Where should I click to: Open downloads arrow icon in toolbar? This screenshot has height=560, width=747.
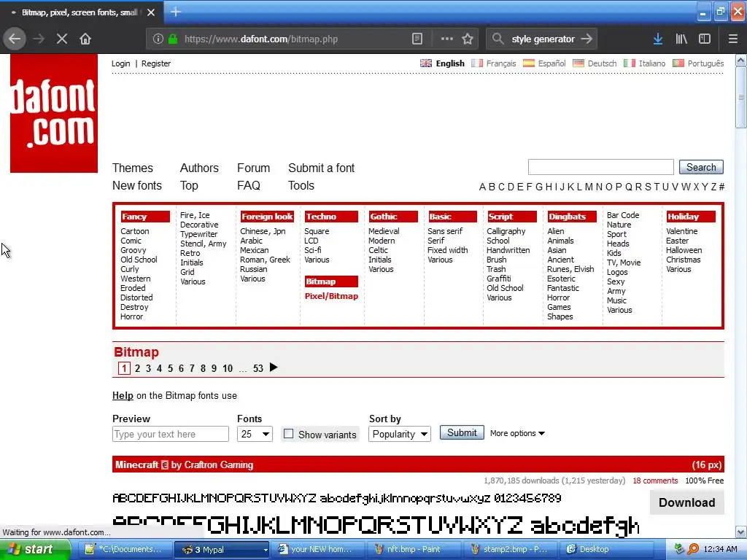(x=658, y=39)
